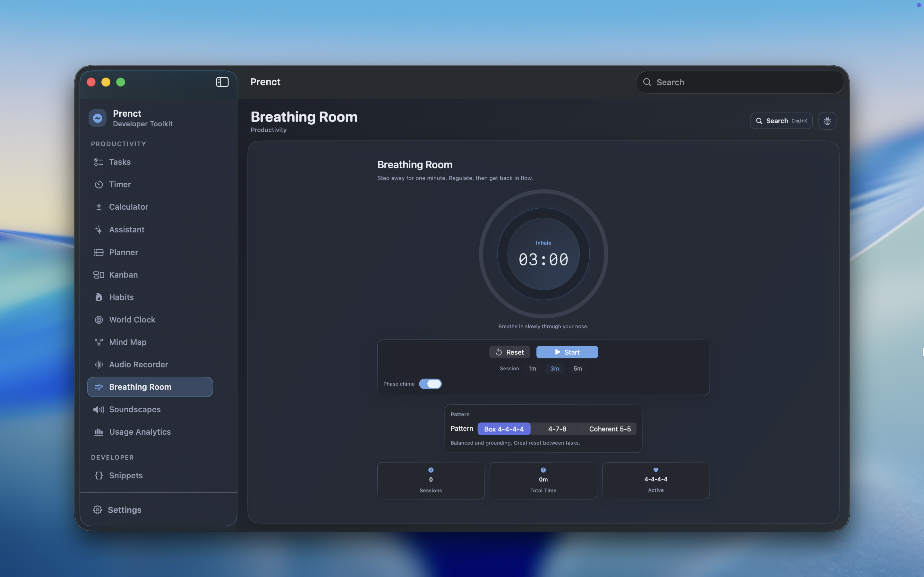Click the Snippets braces icon
The image size is (924, 577).
98,475
